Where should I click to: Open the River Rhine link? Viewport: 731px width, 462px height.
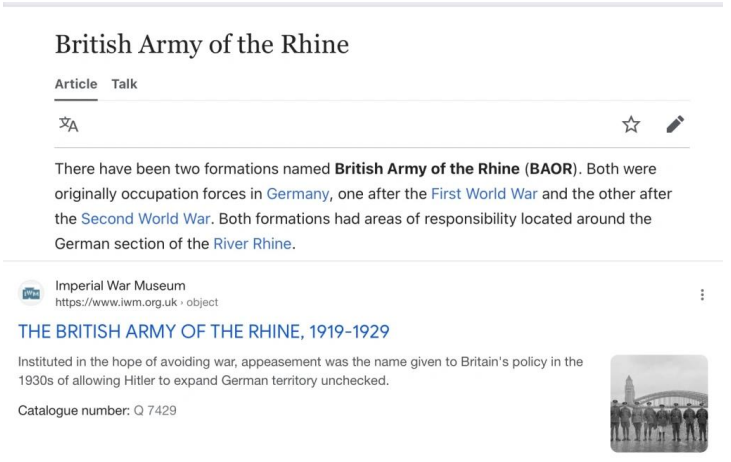(x=255, y=243)
